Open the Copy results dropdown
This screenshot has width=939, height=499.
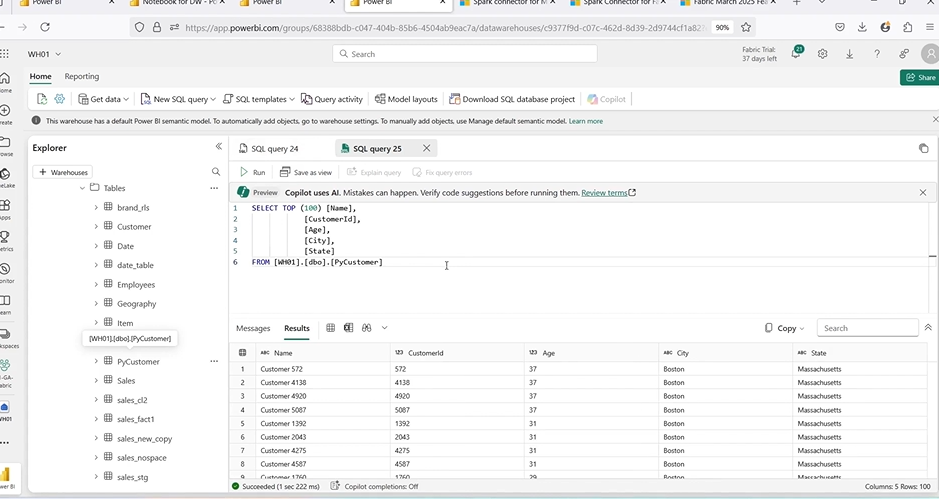point(785,328)
